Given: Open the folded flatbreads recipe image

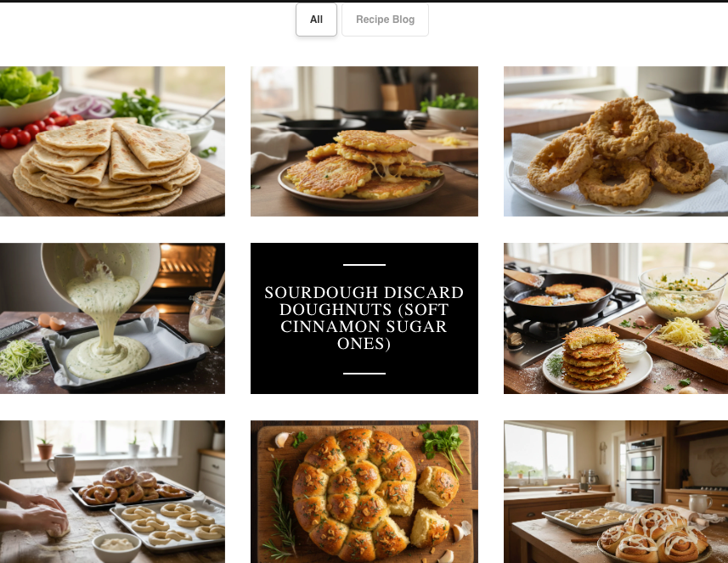Looking at the screenshot, I should tap(112, 141).
